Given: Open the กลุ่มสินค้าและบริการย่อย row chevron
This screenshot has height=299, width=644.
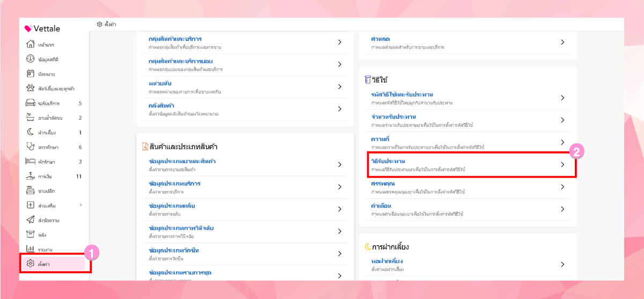Looking at the screenshot, I should (x=340, y=64).
